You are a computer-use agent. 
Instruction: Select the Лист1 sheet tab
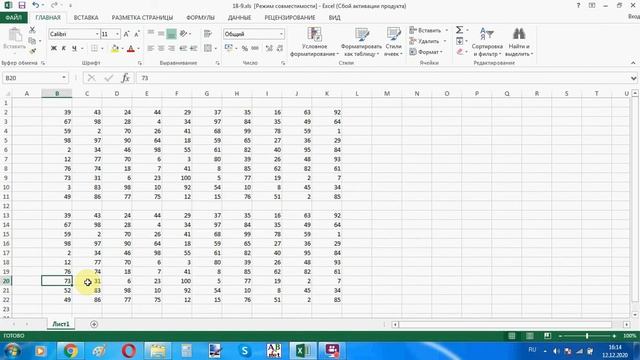[60, 324]
